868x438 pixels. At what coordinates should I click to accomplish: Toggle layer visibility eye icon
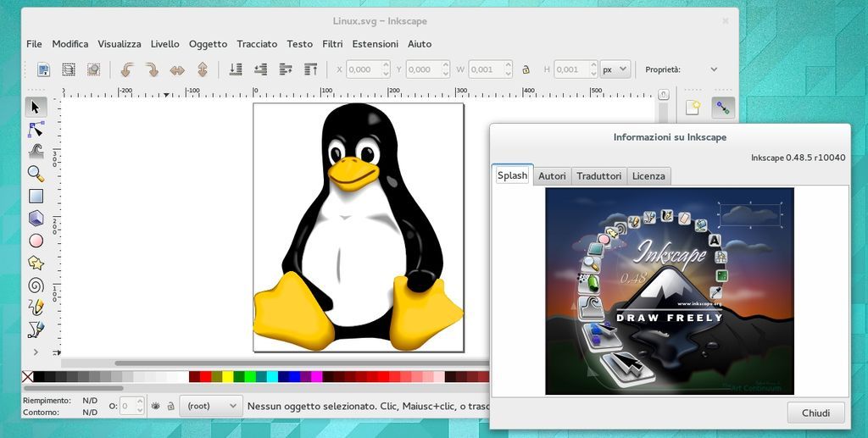[x=155, y=407]
